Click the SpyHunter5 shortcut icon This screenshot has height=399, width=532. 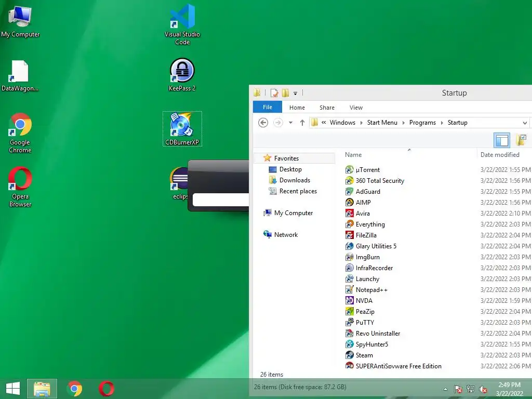click(x=350, y=344)
